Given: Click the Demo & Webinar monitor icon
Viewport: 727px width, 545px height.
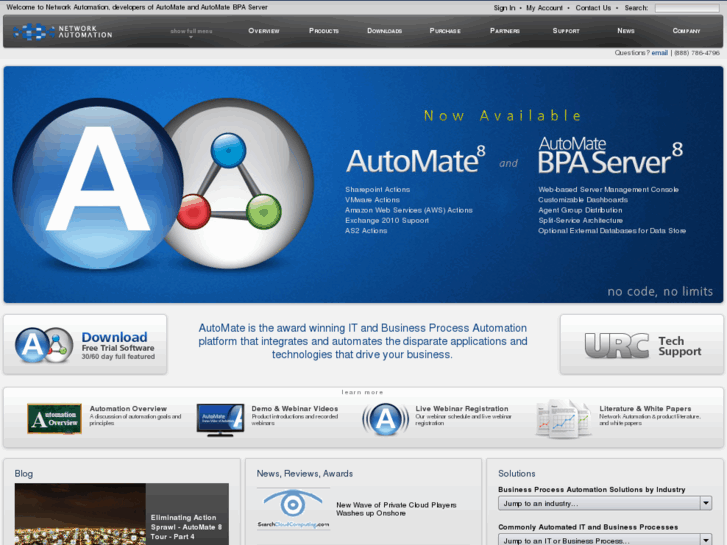Looking at the screenshot, I should [220, 420].
